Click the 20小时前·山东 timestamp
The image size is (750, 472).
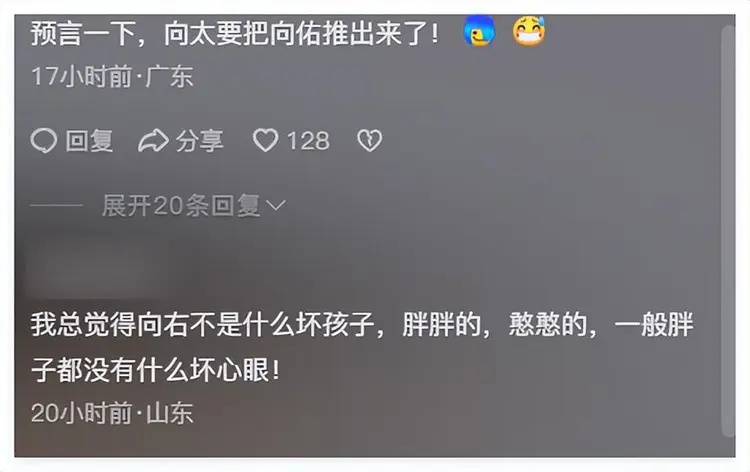112,413
